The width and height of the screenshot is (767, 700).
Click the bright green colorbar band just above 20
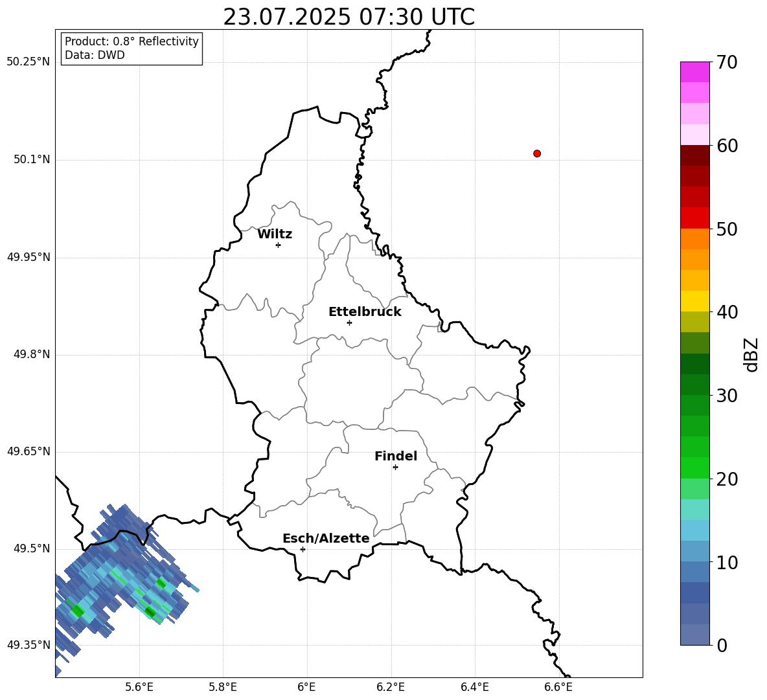coord(695,468)
